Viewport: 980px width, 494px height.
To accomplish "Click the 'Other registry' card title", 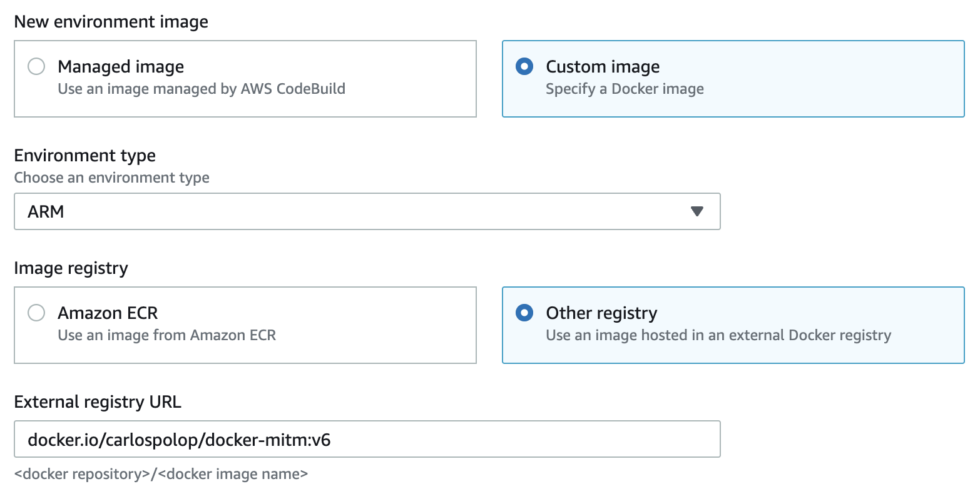I will 601,313.
